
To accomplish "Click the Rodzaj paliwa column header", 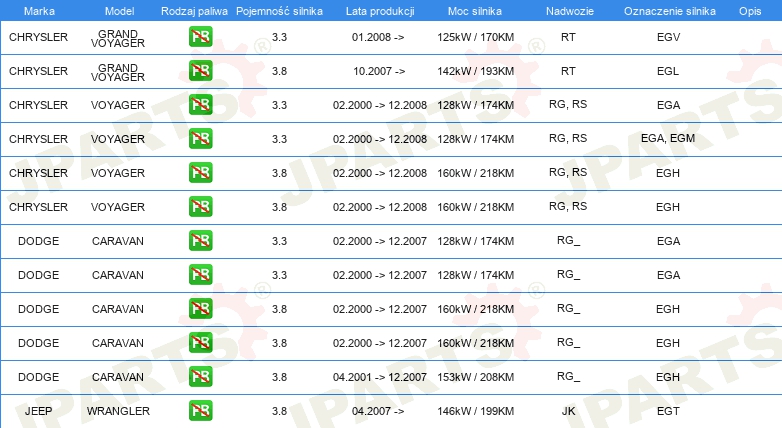I will point(194,11).
